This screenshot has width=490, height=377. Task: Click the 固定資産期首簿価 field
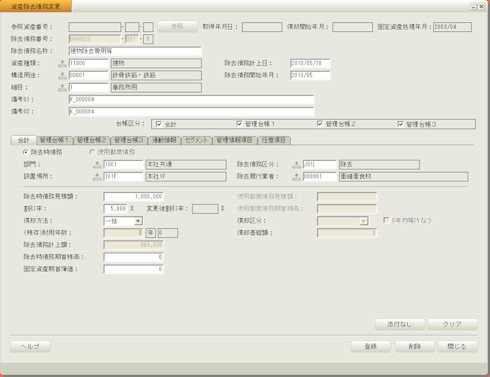click(133, 269)
